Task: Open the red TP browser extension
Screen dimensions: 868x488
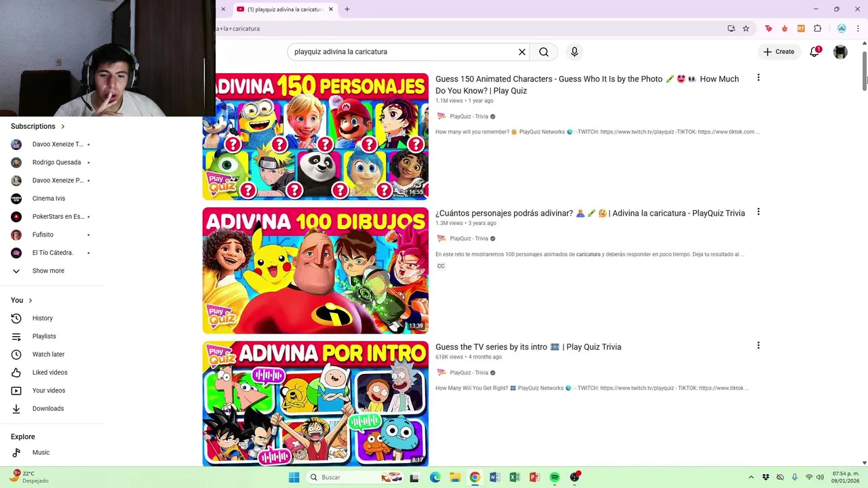Action: click(x=768, y=28)
